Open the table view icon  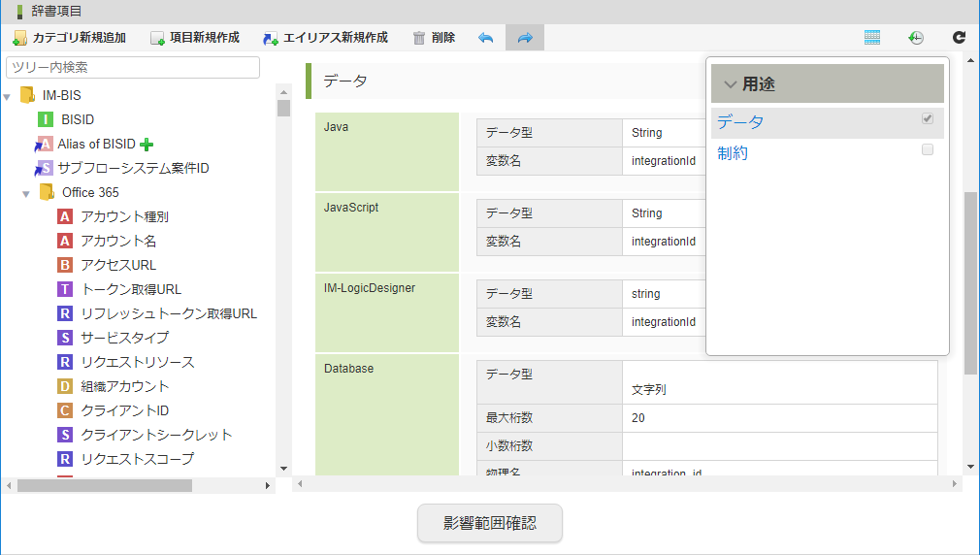872,38
